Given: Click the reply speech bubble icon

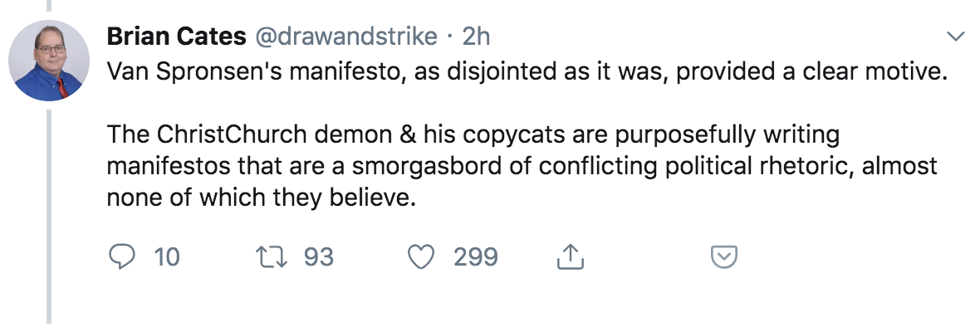Looking at the screenshot, I should click(121, 257).
